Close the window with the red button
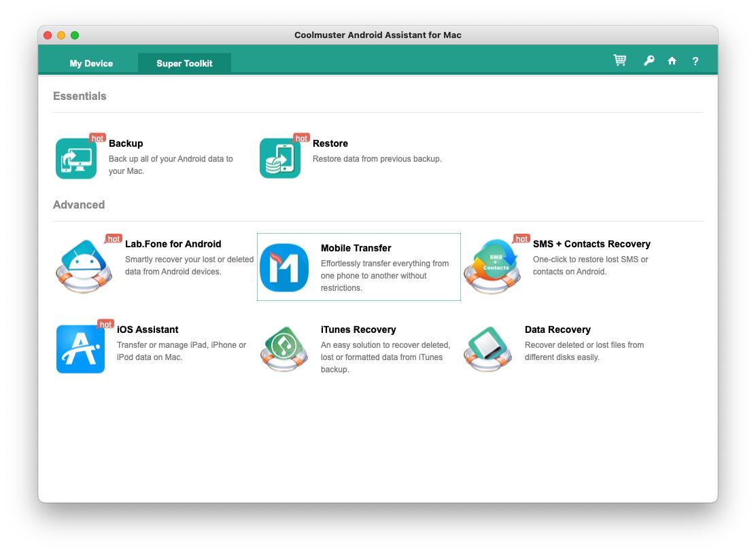 tap(48, 35)
